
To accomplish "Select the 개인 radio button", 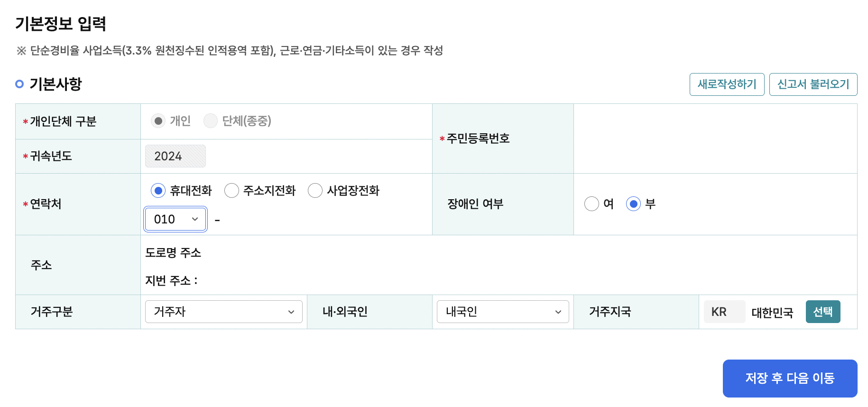I will click(157, 121).
